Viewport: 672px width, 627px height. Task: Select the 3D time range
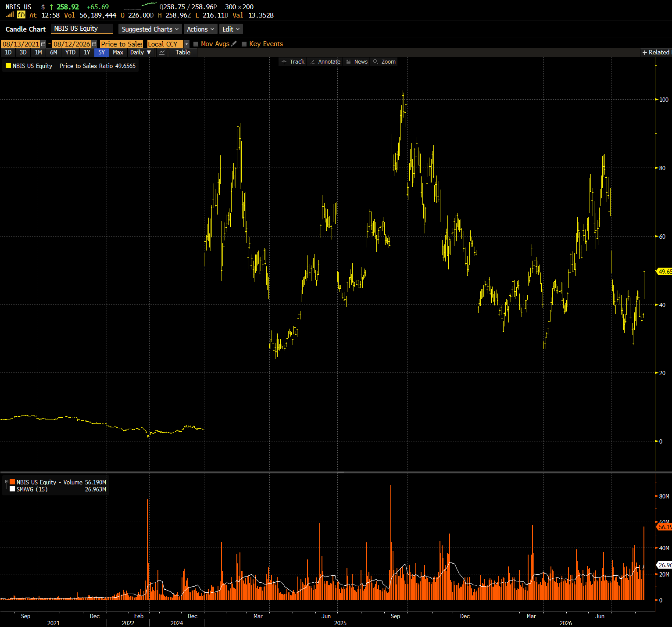(x=23, y=52)
